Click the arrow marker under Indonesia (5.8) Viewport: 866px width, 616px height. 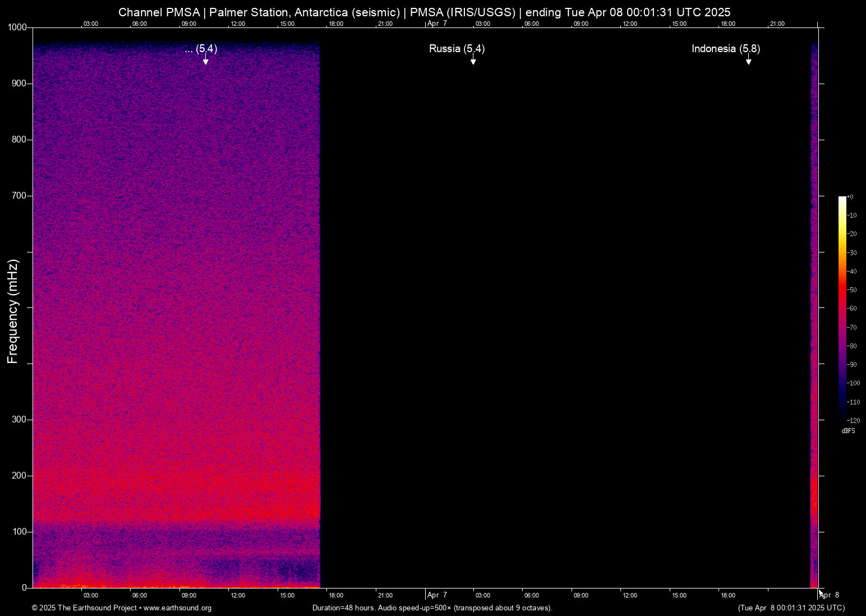click(748, 61)
